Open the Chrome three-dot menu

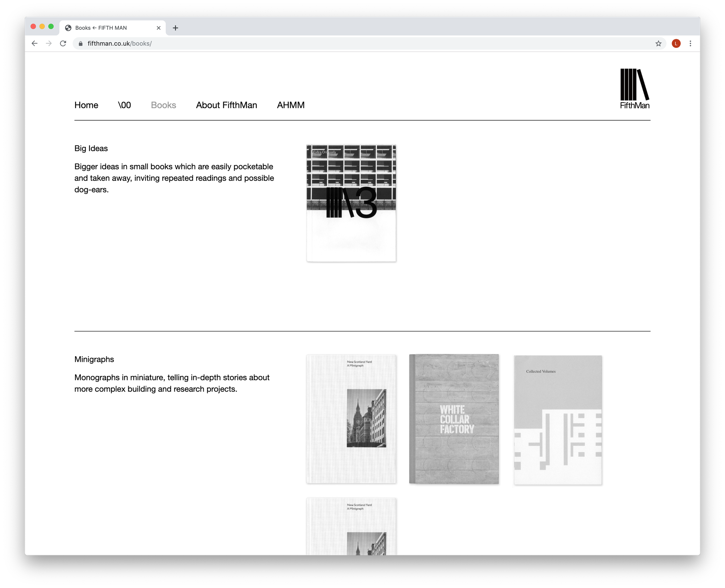[x=690, y=44]
